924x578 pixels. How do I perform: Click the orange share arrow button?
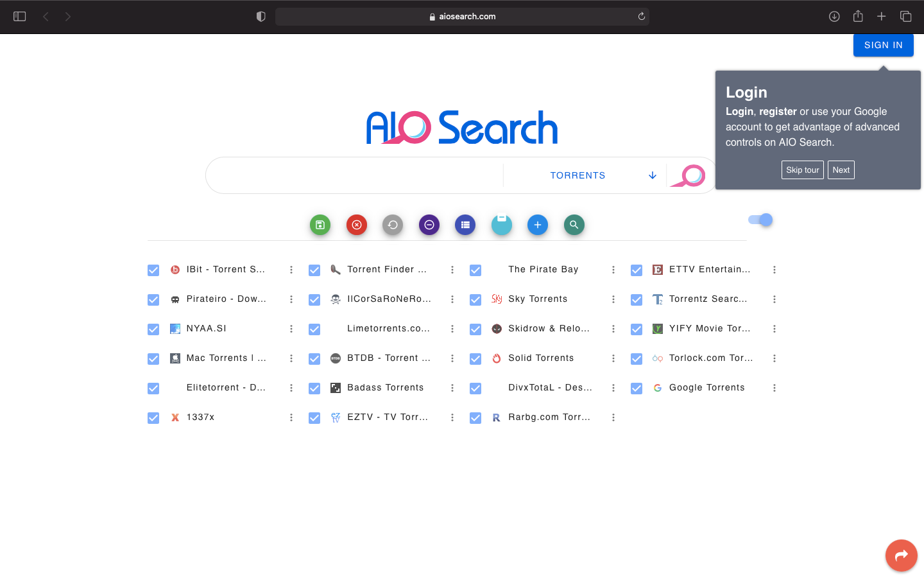[902, 556]
